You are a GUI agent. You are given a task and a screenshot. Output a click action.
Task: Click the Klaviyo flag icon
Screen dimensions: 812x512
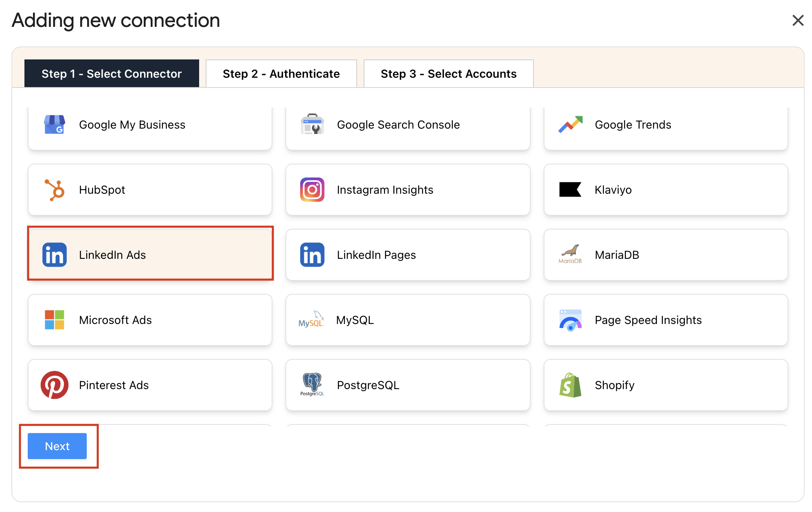click(570, 190)
